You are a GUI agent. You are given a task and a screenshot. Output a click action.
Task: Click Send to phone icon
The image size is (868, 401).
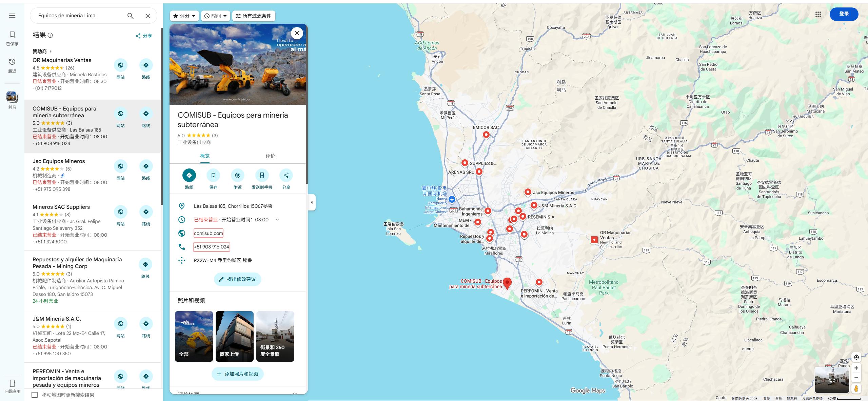pyautogui.click(x=262, y=175)
